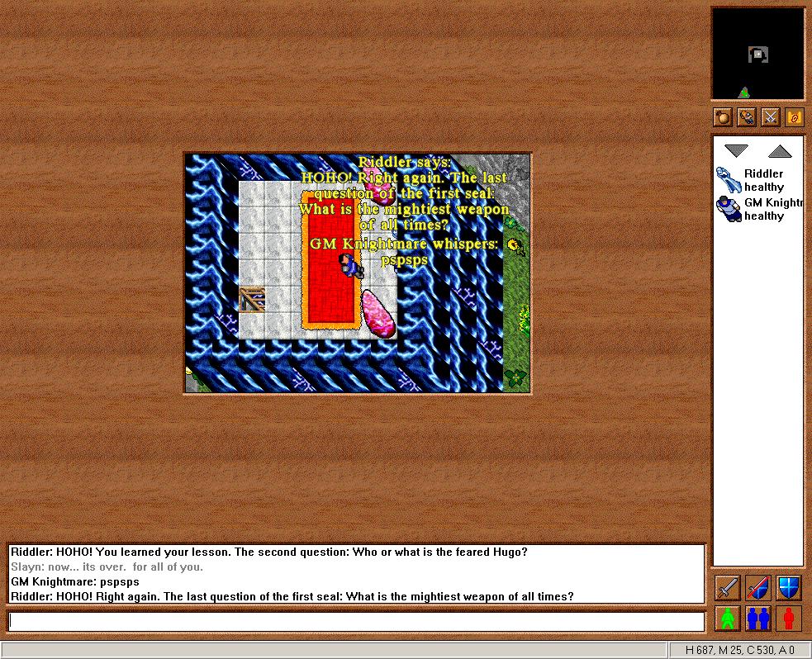Click the minimap in the corner
This screenshot has height=659, width=812.
tap(757, 55)
